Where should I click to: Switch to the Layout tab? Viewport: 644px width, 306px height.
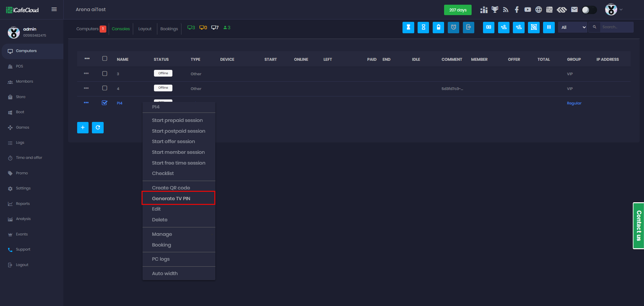[145, 29]
